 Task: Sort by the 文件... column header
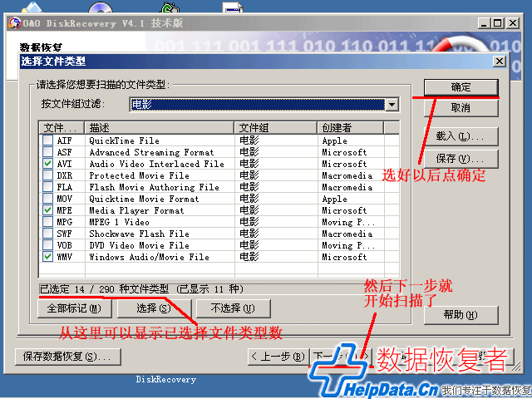pos(62,128)
